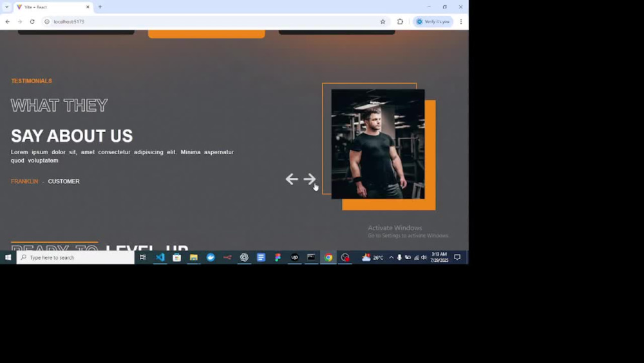This screenshot has height=363, width=644.
Task: Click the testimonial photo of the man
Action: click(378, 144)
